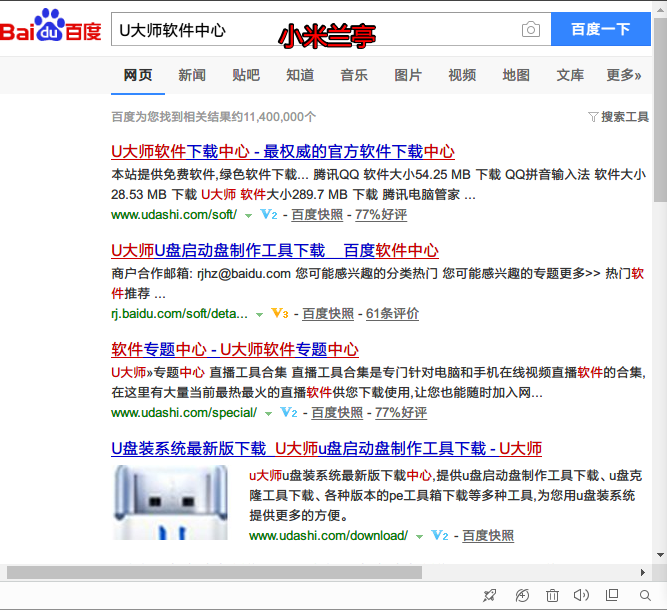Viewport: 667px width, 610px height.
Task: Click 61条评价 link
Action: pos(392,314)
